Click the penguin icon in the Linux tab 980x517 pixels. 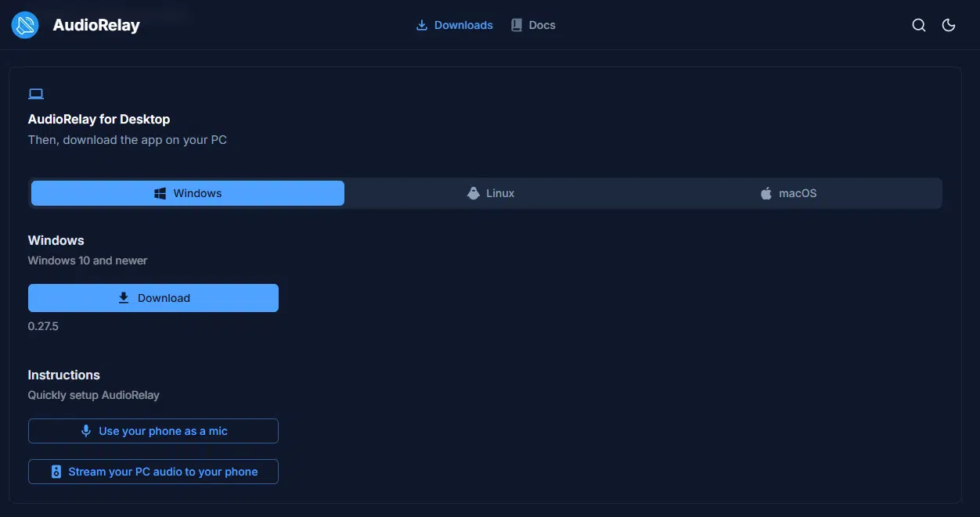[473, 193]
